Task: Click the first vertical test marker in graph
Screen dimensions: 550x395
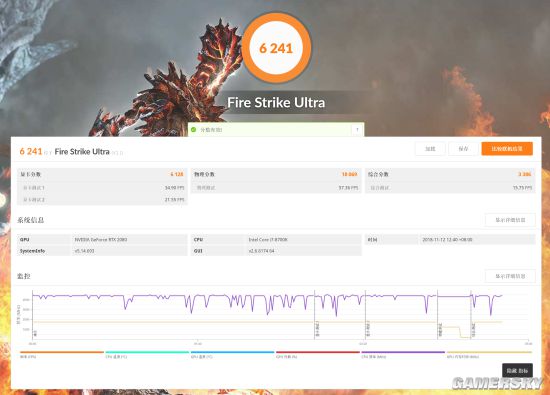Action: 315,315
